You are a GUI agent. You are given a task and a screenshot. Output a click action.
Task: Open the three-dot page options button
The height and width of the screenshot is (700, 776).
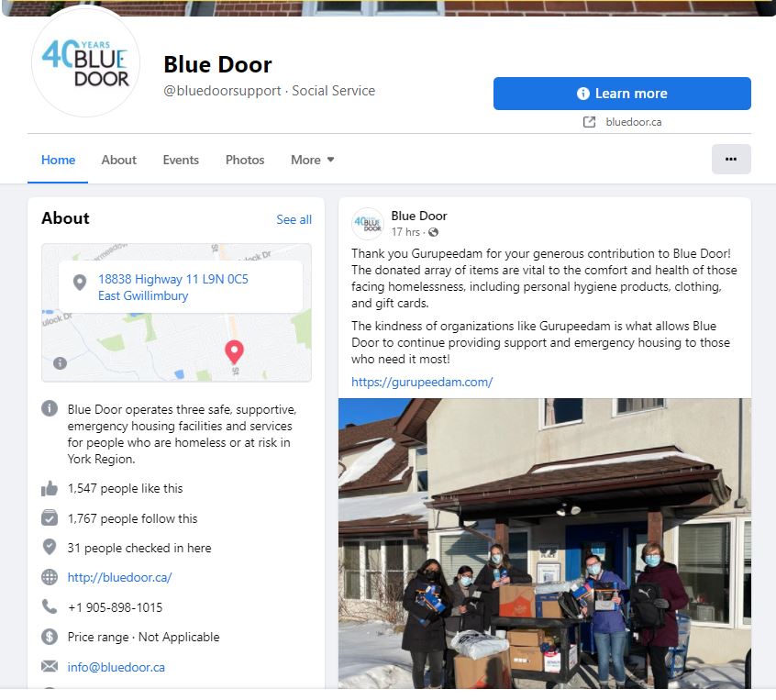pos(731,160)
